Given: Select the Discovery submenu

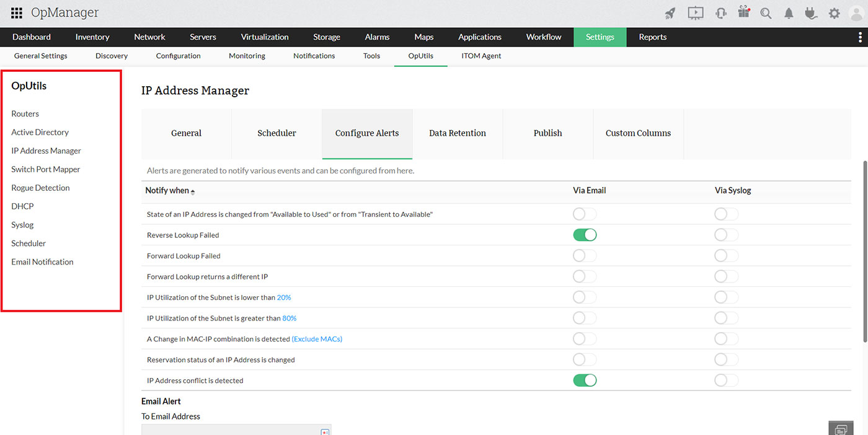Looking at the screenshot, I should pos(112,56).
